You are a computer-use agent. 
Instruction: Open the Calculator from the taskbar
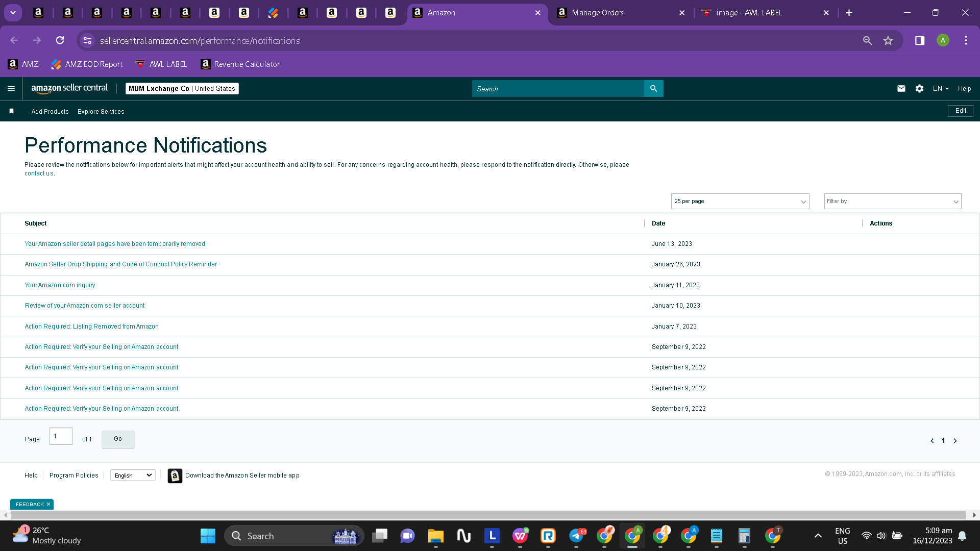click(744, 536)
